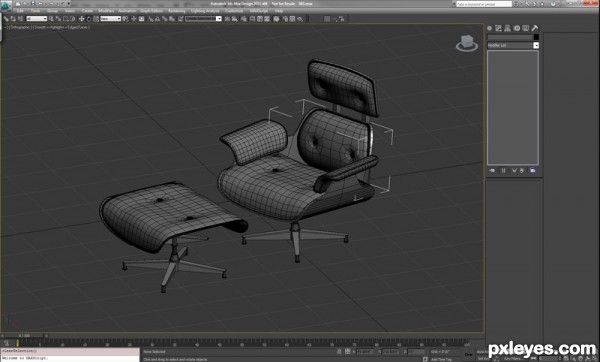Activate the Select and Move tool
This screenshot has width=600, height=362.
tap(82, 18)
